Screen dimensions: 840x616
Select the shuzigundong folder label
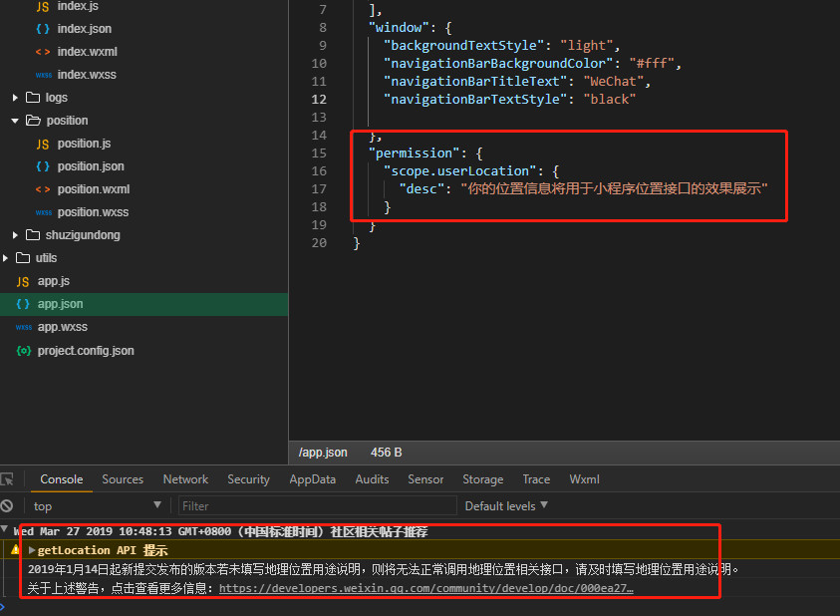click(x=83, y=235)
